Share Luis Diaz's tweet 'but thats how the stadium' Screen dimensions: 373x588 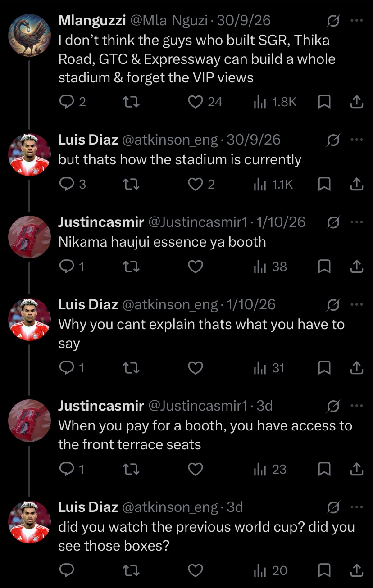[x=356, y=184]
